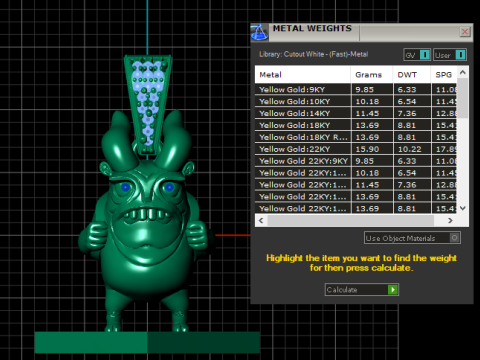The width and height of the screenshot is (480, 360).
Task: Select the Yellow Gold:10KY row
Action: pyautogui.click(x=356, y=101)
